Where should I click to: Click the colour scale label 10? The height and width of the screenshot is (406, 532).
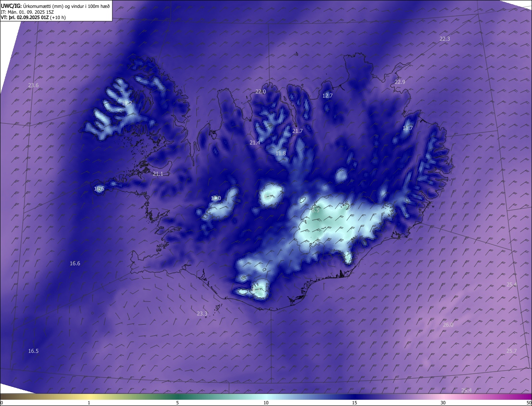pos(266,403)
